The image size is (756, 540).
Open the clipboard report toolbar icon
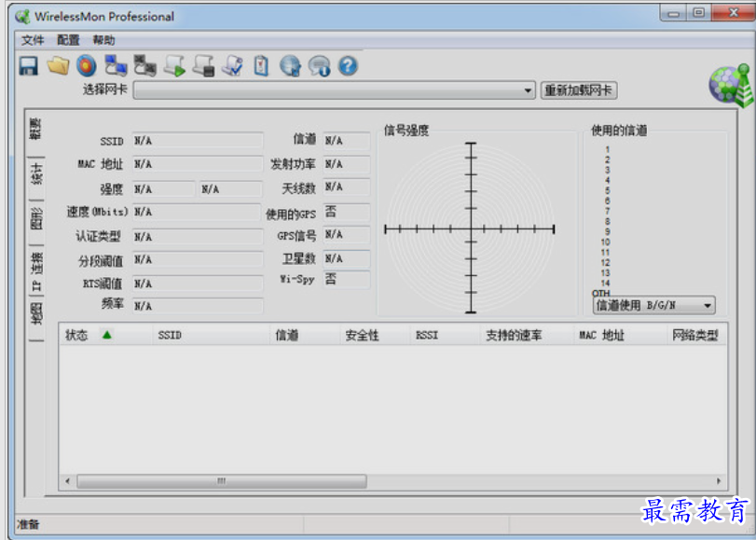tap(262, 66)
